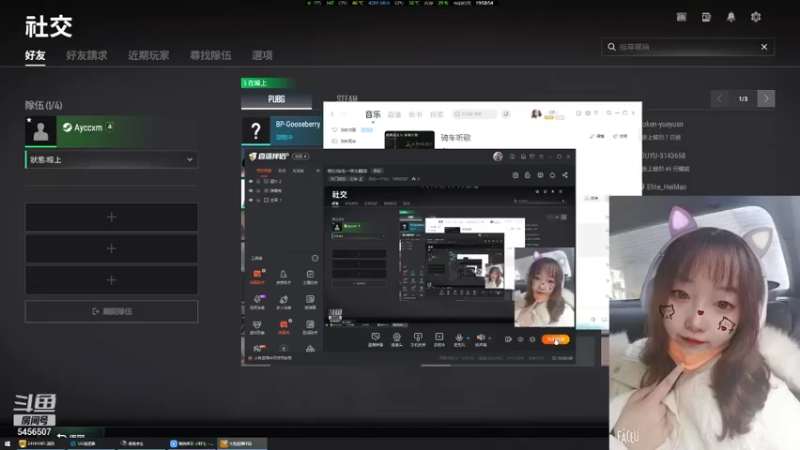Open the 骑车听歌 playlist cover thumbnail
This screenshot has width=800, height=450.
(x=409, y=140)
